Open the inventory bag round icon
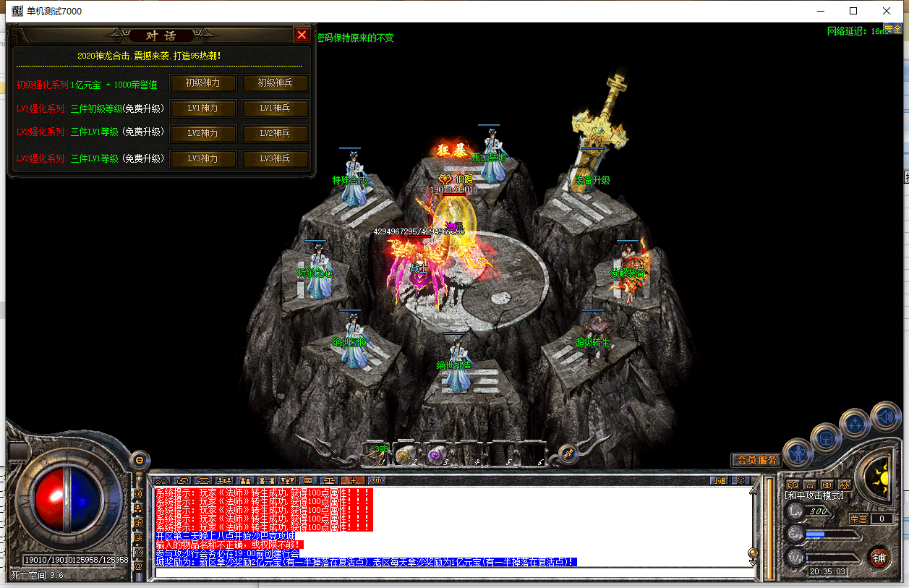909x588 pixels. tap(825, 438)
